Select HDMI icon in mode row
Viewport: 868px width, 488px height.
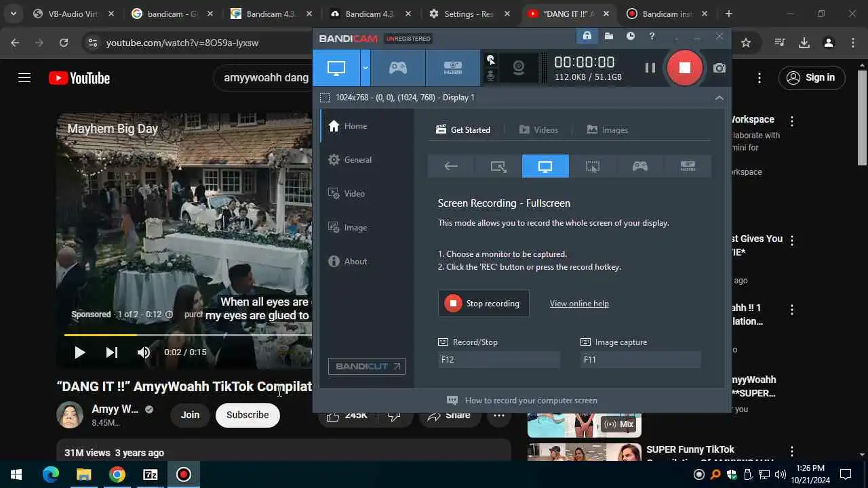point(688,166)
